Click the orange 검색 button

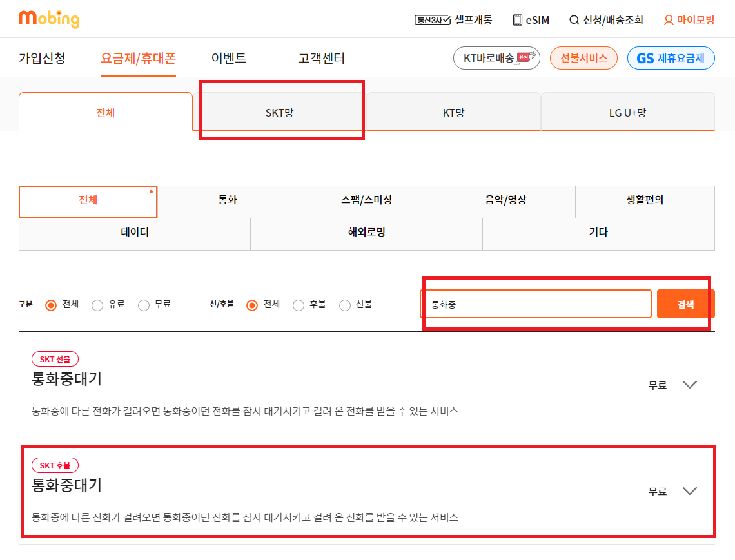coord(686,304)
